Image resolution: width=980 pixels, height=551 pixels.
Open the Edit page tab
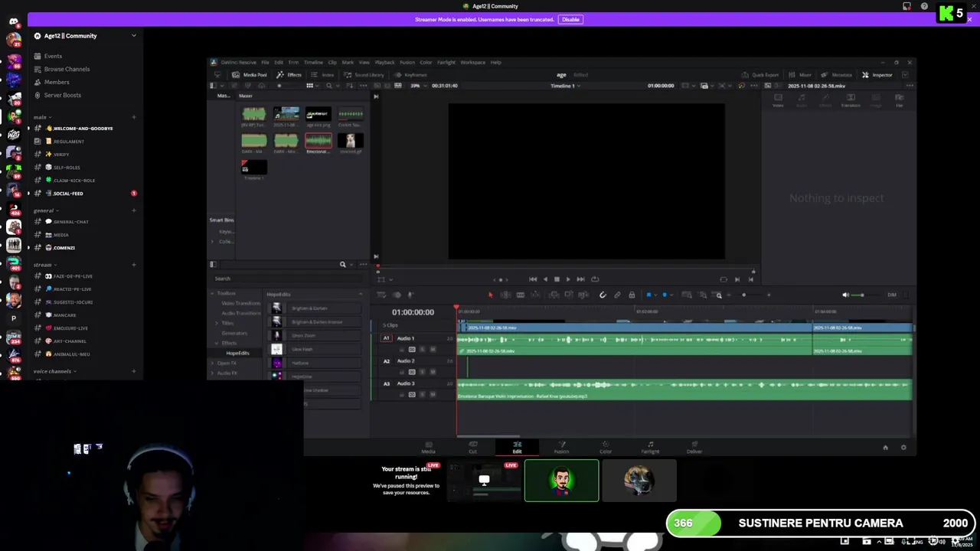[x=517, y=447]
